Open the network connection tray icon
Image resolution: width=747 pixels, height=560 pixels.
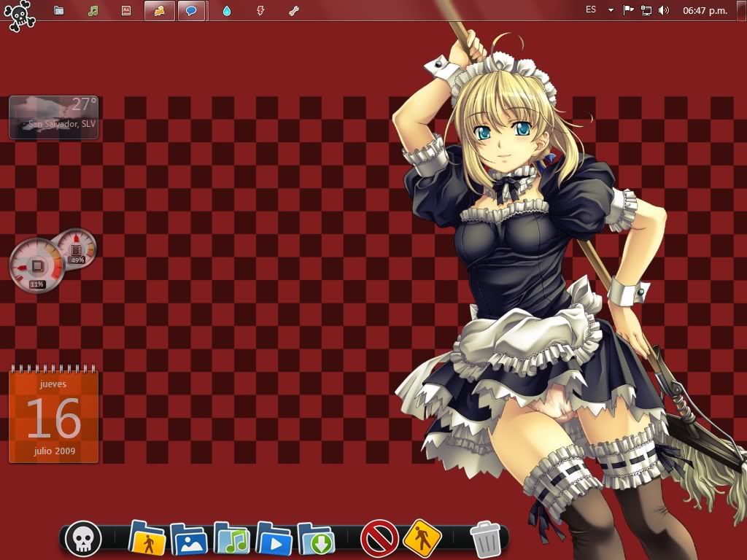[646, 10]
